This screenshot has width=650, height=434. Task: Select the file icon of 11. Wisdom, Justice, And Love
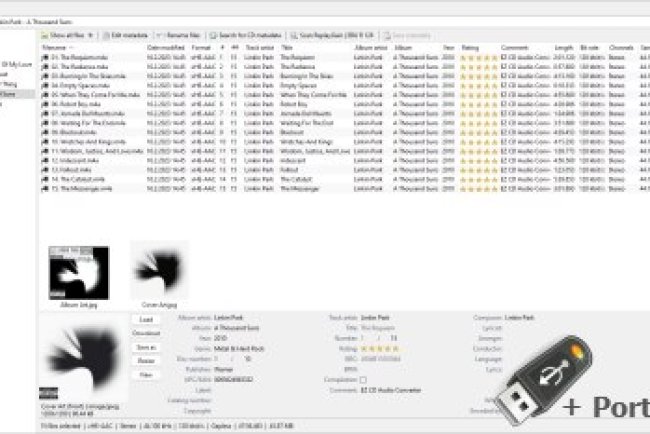tap(45, 151)
